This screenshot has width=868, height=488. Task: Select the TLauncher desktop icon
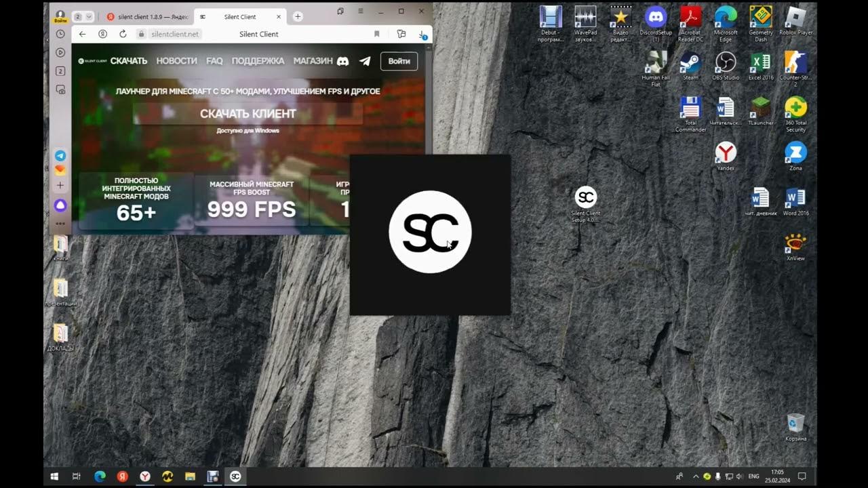pyautogui.click(x=761, y=111)
